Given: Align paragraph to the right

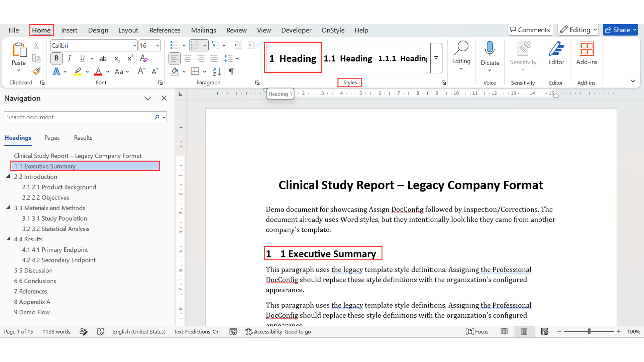Looking at the screenshot, I should click(x=201, y=59).
